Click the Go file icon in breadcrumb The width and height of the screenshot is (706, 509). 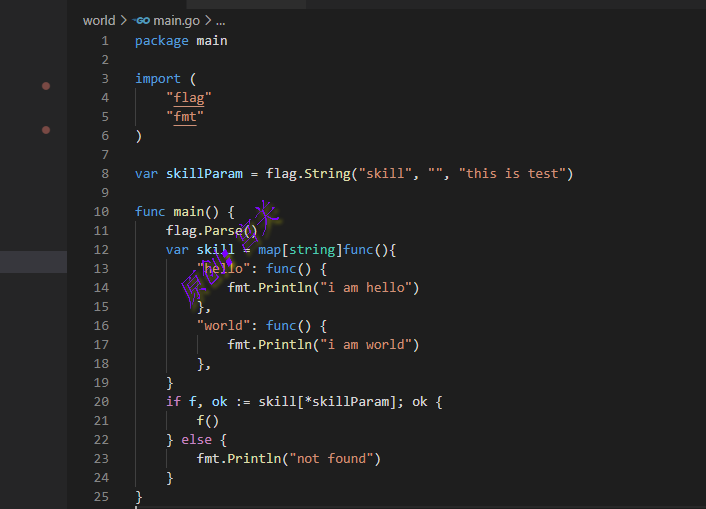click(141, 20)
